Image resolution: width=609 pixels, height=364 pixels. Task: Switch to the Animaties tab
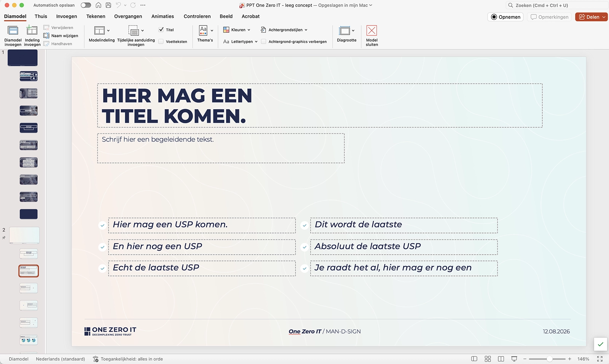163,16
